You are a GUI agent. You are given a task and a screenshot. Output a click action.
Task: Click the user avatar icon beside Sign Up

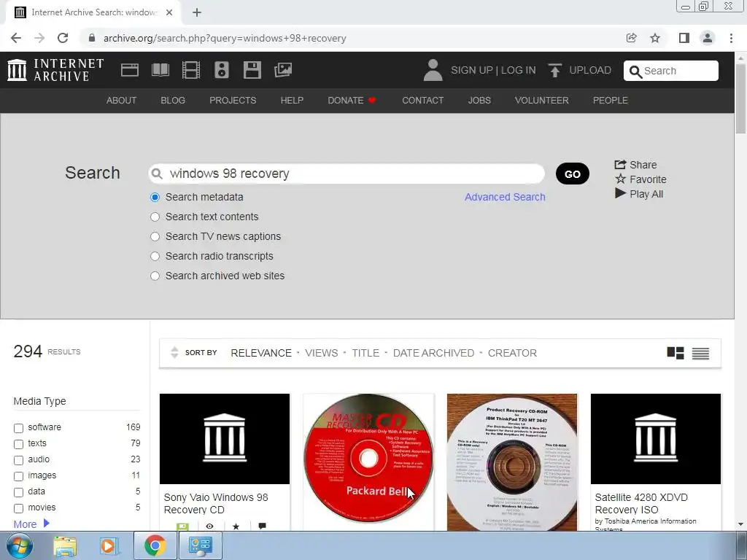433,70
